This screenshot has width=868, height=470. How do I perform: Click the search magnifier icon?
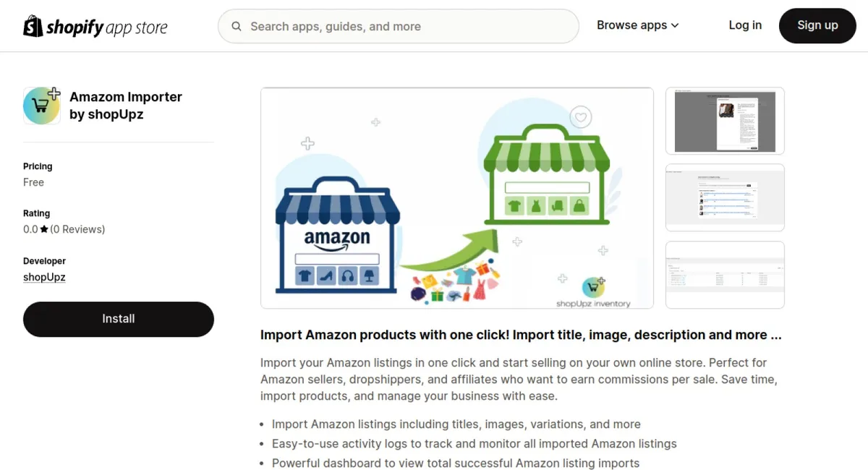(237, 27)
